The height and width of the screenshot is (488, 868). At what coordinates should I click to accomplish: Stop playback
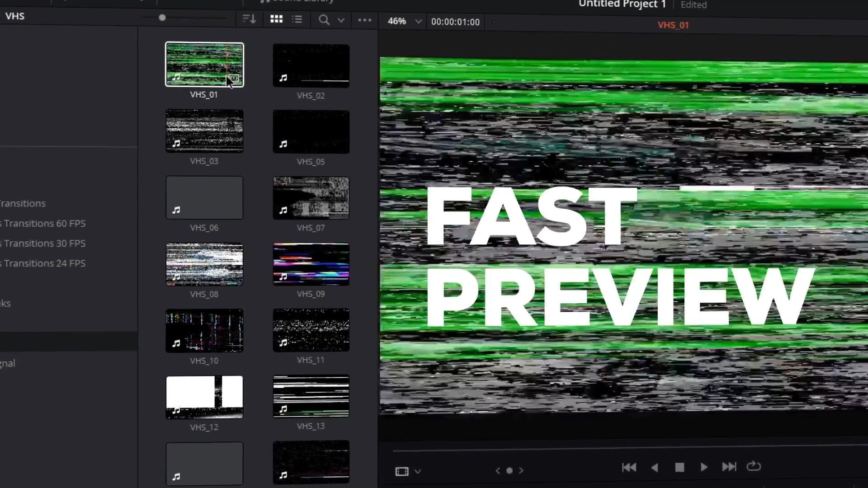pyautogui.click(x=679, y=467)
